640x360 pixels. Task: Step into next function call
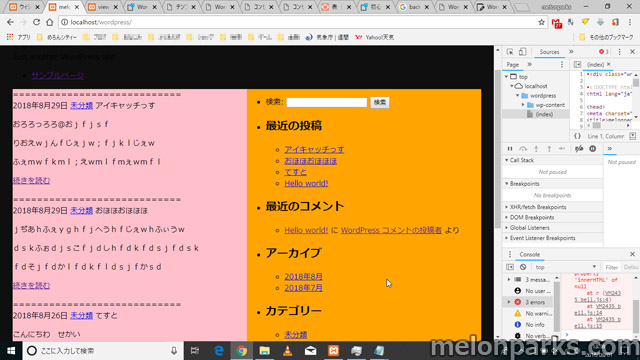coord(536,149)
